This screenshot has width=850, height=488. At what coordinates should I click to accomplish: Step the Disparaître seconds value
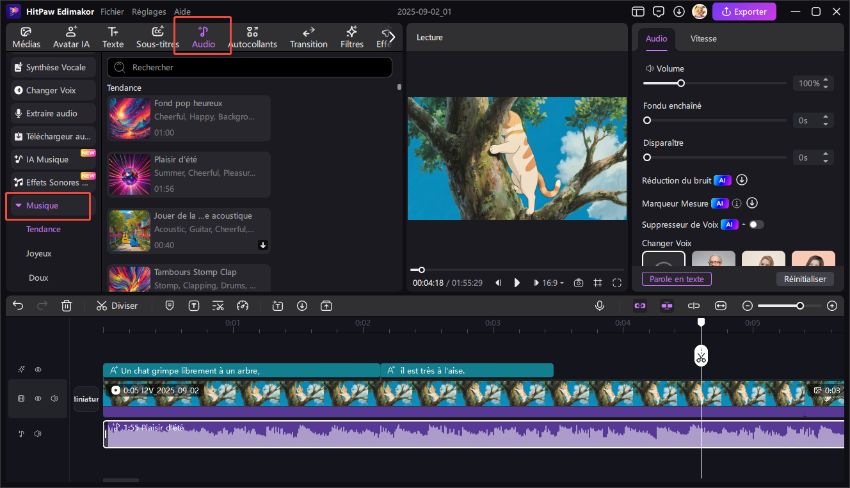(x=826, y=157)
